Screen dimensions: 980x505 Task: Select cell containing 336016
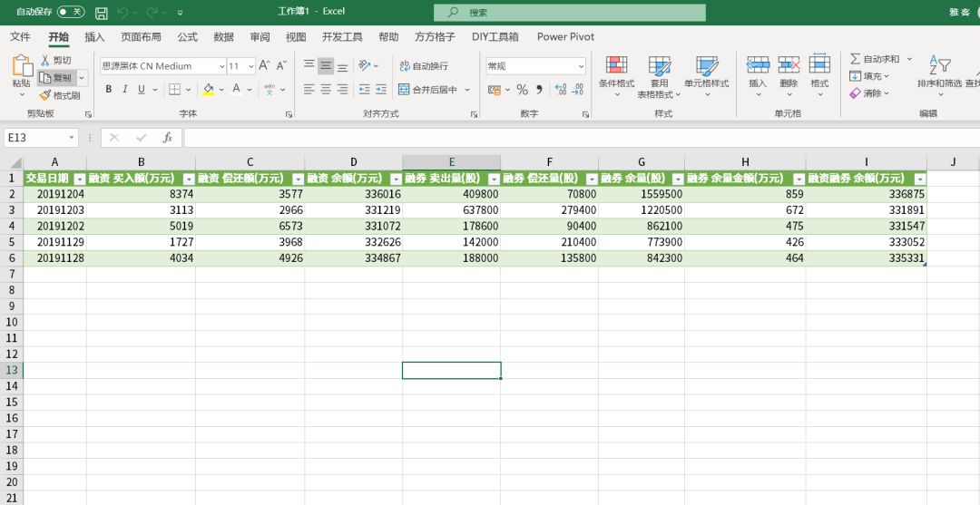(353, 194)
